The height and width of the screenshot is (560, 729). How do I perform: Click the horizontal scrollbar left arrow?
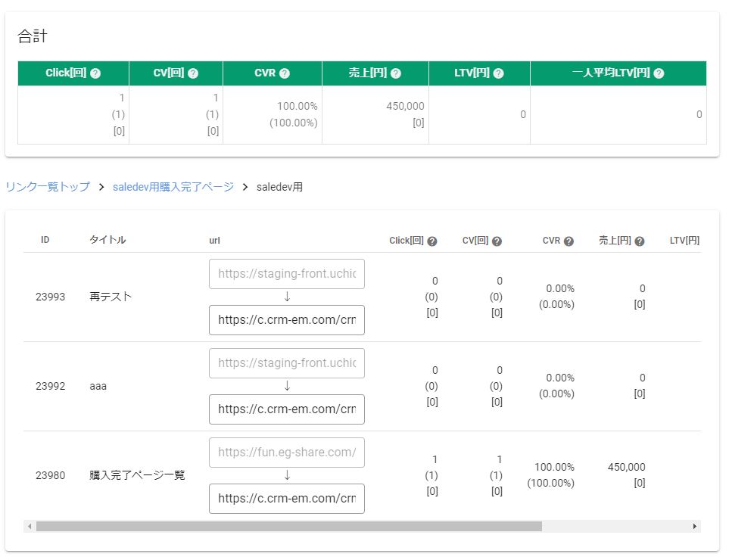[x=30, y=526]
